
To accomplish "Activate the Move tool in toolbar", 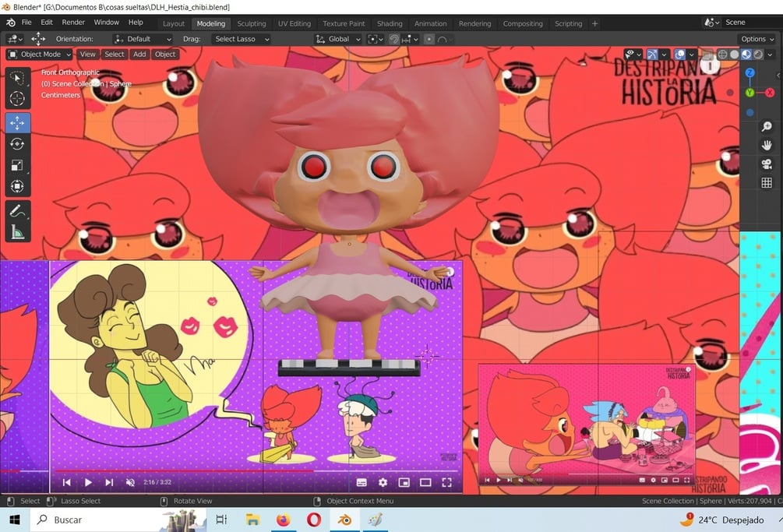I will pos(17,123).
